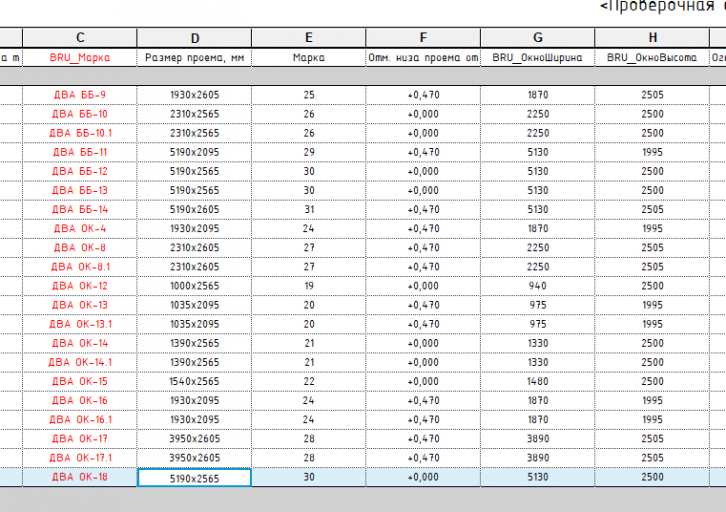Click size cell 5190x2095 in ДВА ББ-11 row
Image resolution: width=726 pixels, height=512 pixels.
click(194, 152)
